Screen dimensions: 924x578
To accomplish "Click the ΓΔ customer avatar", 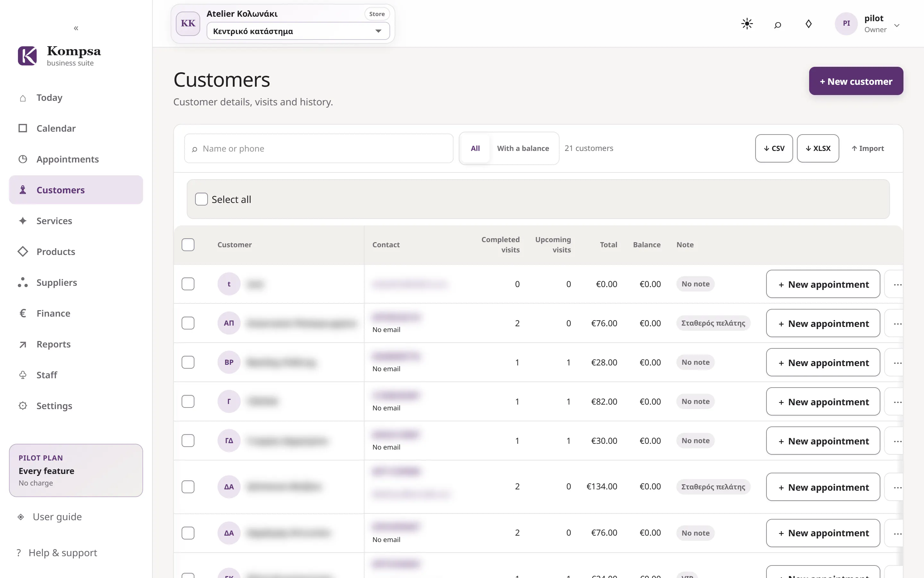I will click(x=229, y=441).
